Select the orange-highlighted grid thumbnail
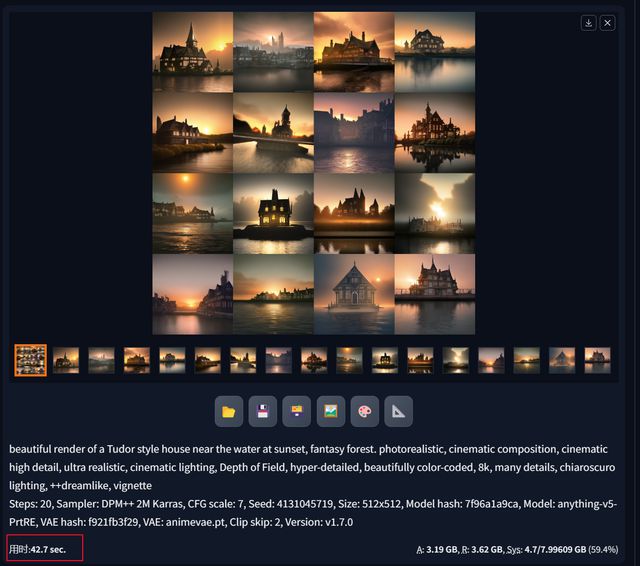Viewport: 640px width, 566px height. point(31,360)
